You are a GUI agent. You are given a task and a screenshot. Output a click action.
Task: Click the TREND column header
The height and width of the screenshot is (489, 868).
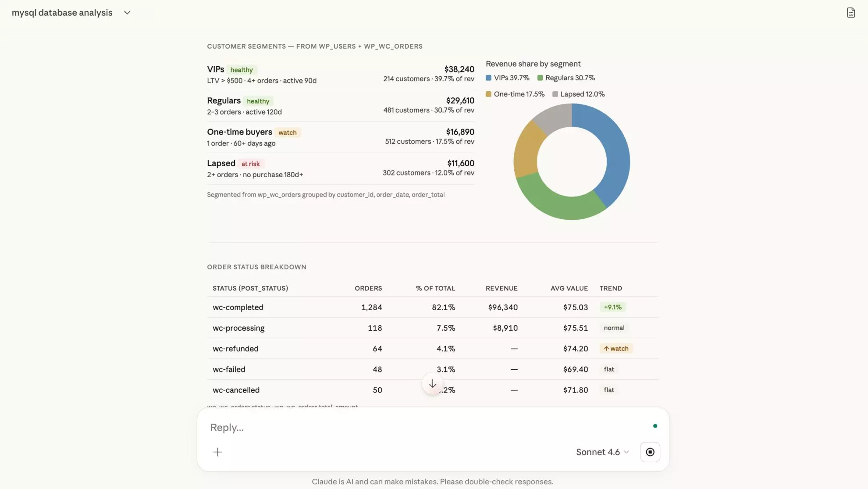pyautogui.click(x=611, y=289)
